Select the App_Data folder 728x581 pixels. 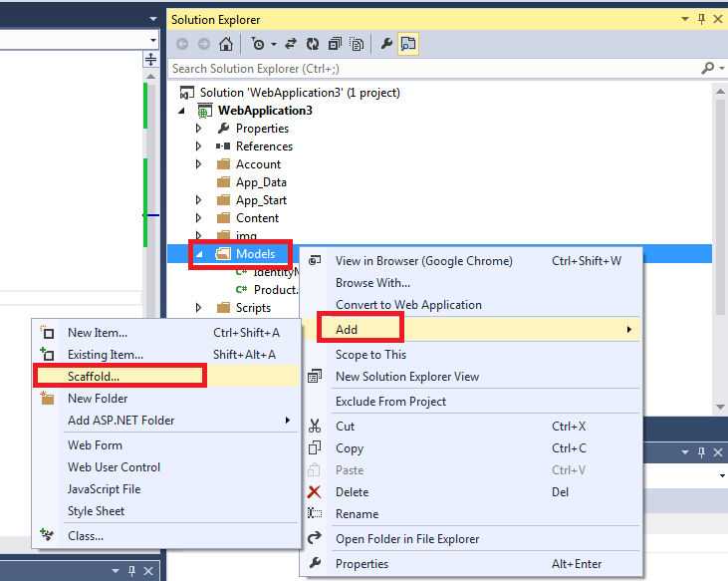pos(261,182)
